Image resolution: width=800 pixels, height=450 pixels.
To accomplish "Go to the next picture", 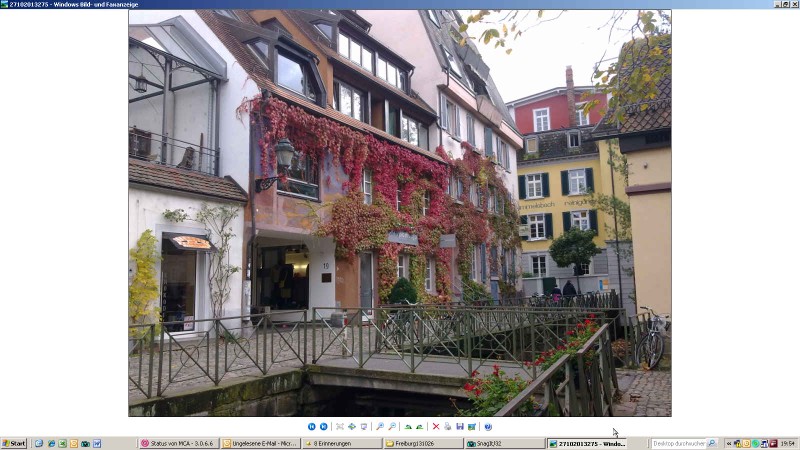I will point(323,427).
